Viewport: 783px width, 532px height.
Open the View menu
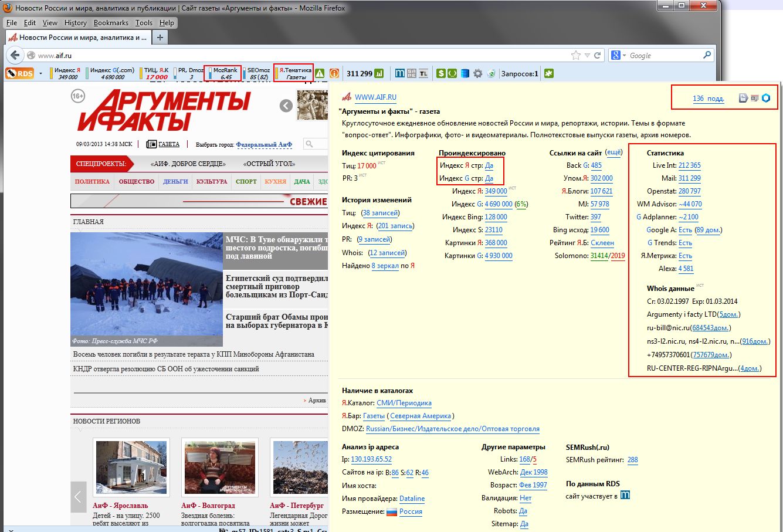(x=50, y=23)
